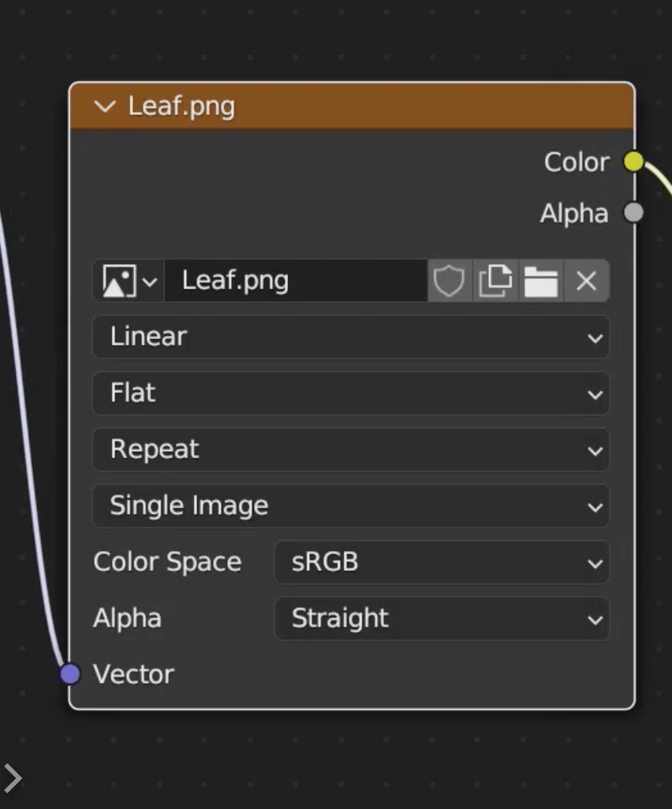Click the Color output label
This screenshot has height=809, width=672.
(x=577, y=162)
